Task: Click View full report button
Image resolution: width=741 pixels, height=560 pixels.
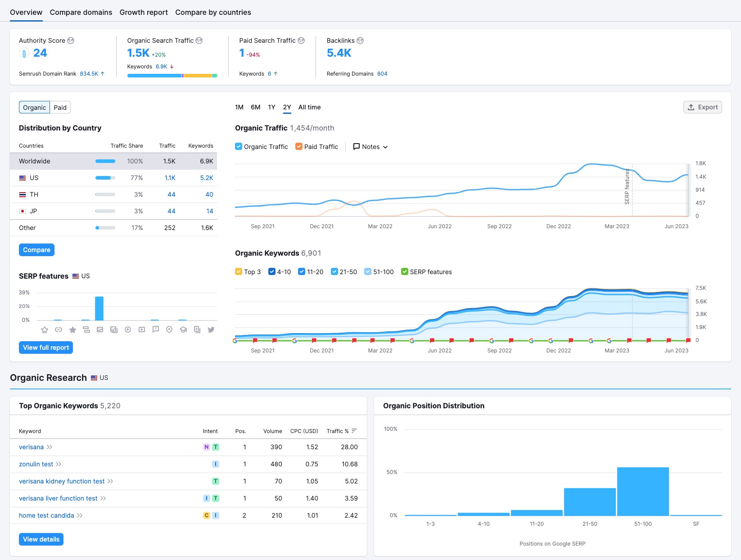Action: (x=46, y=348)
